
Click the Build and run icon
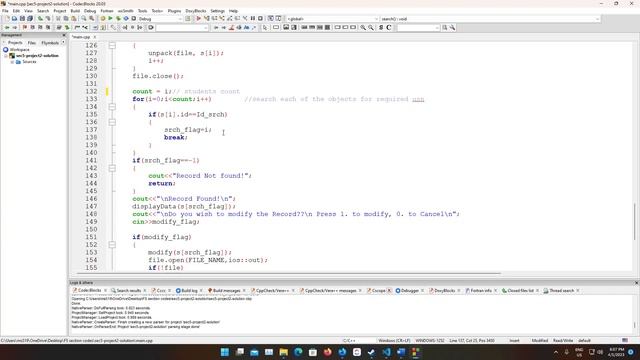tap(118, 19)
